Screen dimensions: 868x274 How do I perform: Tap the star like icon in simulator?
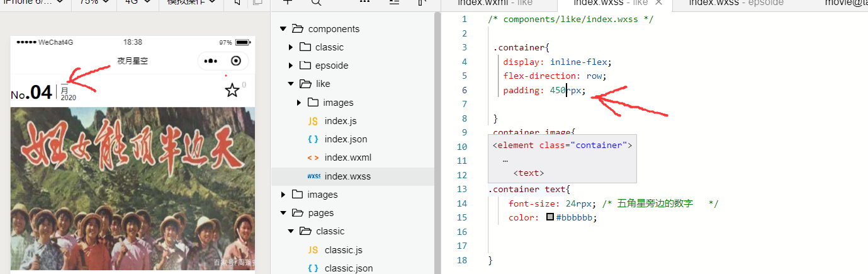point(232,91)
